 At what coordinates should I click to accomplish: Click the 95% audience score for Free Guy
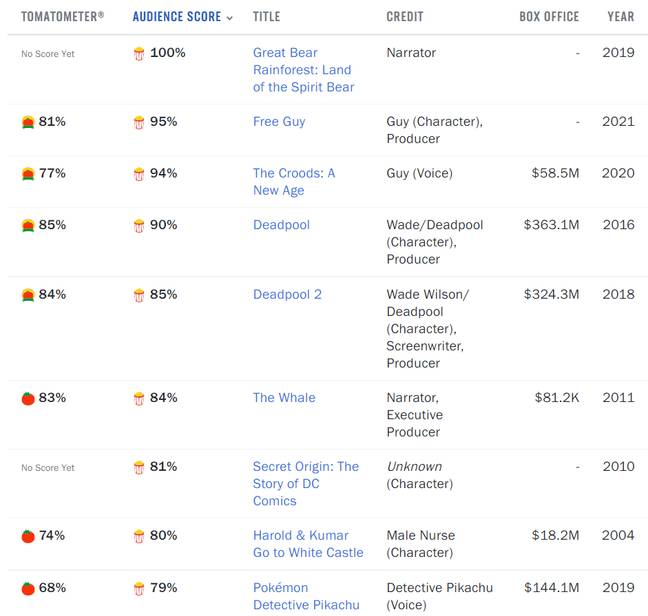164,121
